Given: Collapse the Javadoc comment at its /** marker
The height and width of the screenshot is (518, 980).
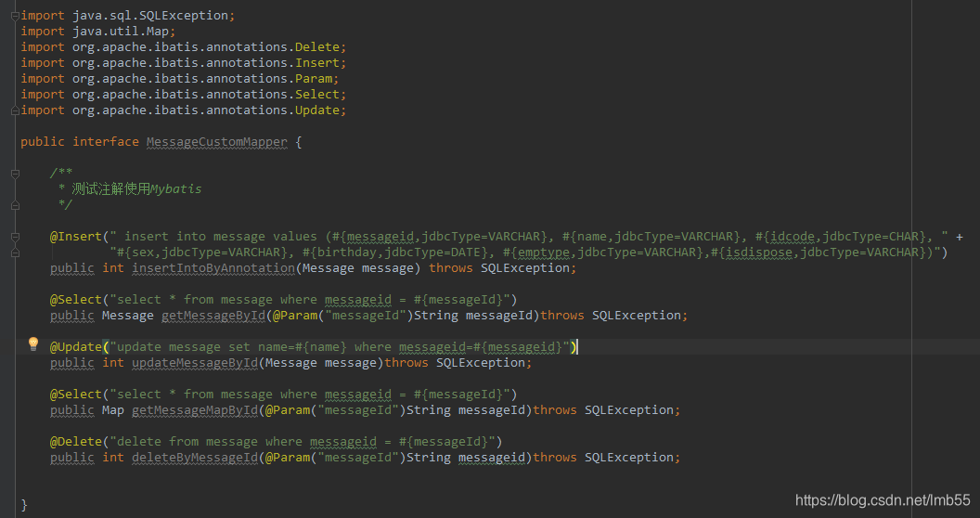Looking at the screenshot, I should pos(15,174).
